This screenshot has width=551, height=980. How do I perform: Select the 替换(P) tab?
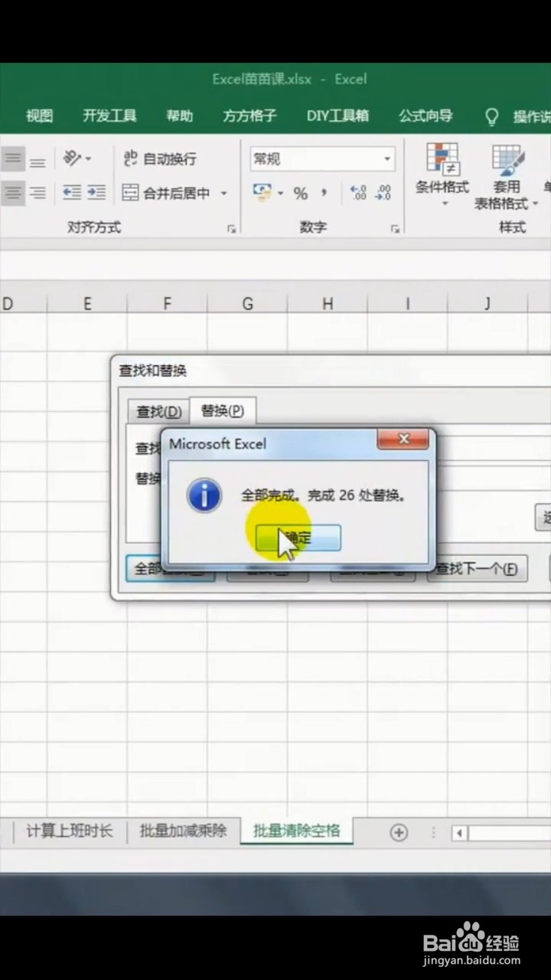(223, 411)
